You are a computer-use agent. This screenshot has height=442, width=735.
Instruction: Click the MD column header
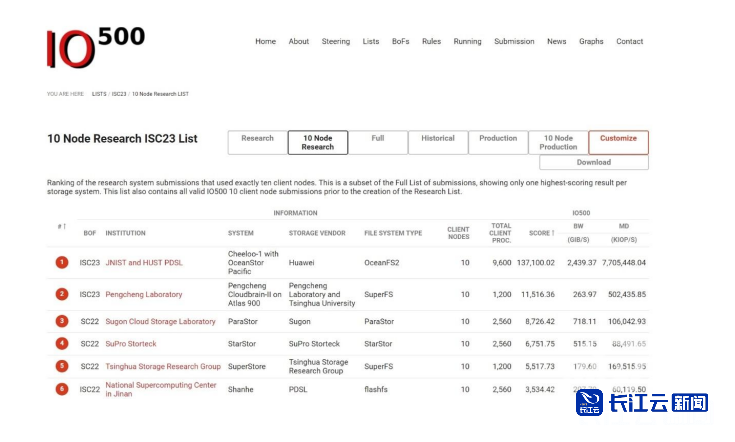pos(624,226)
